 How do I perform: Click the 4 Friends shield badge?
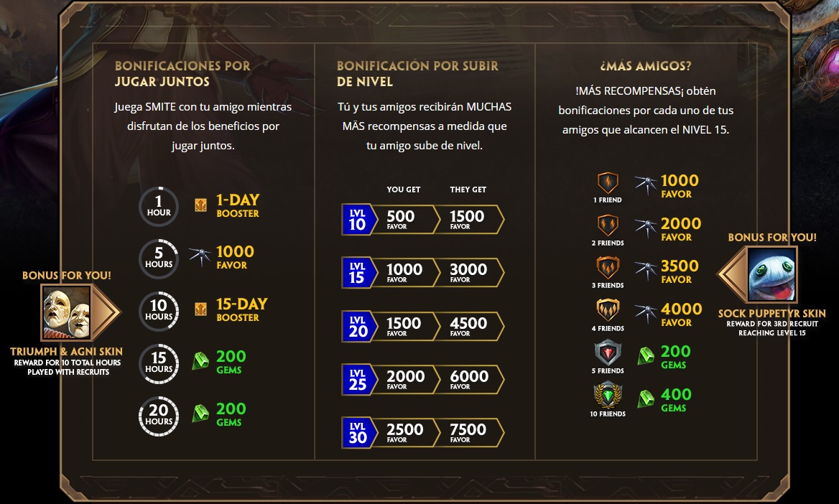[x=608, y=310]
